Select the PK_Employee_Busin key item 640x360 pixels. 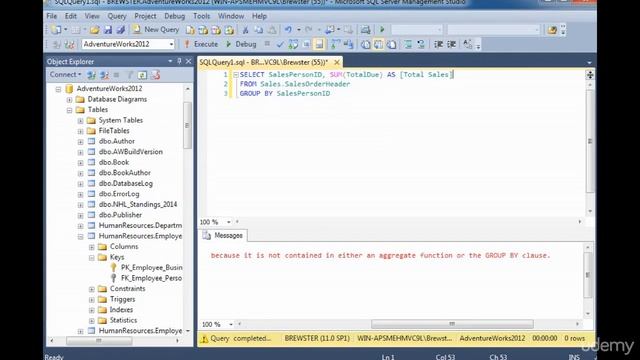click(151, 268)
